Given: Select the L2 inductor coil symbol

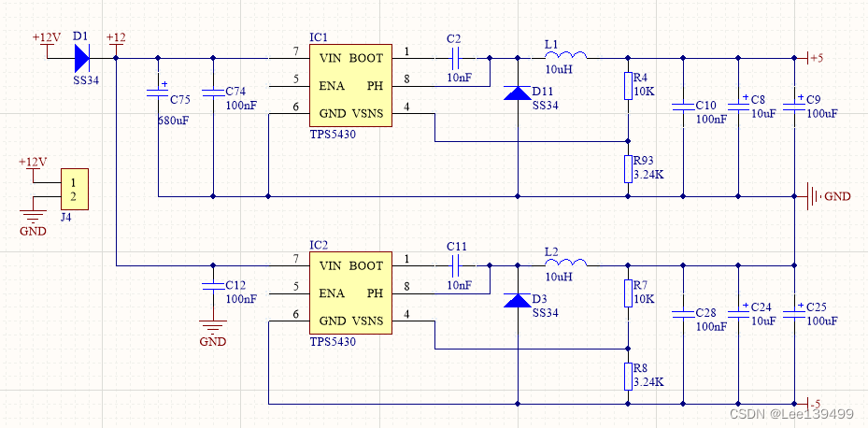Looking at the screenshot, I should pyautogui.click(x=566, y=263).
